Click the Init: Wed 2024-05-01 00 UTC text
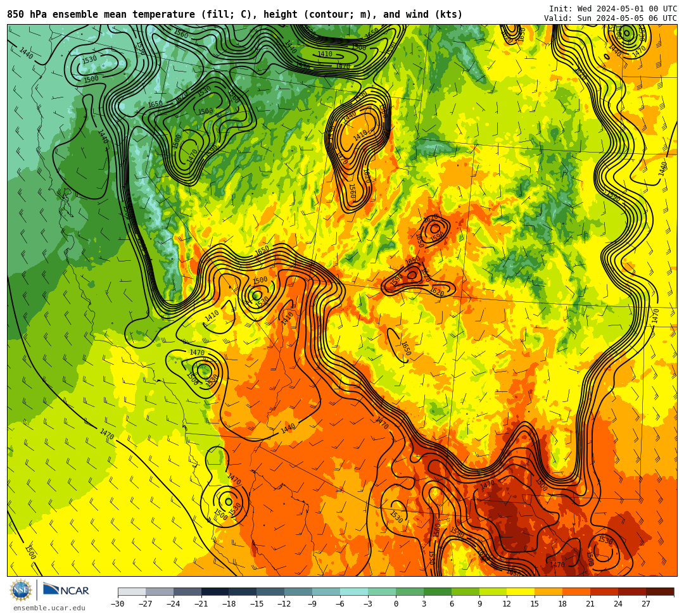684x616 pixels. tap(613, 9)
